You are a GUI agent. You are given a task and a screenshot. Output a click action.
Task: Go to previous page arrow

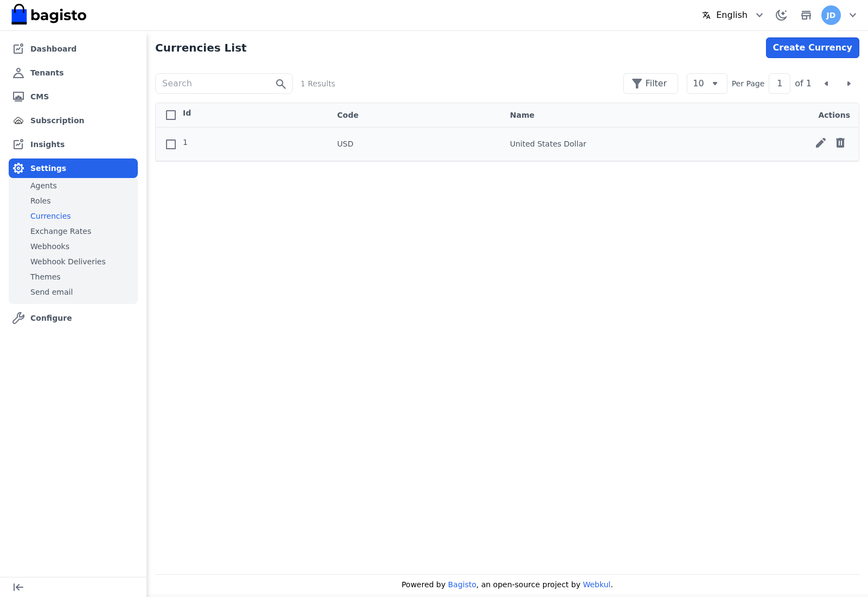[826, 84]
